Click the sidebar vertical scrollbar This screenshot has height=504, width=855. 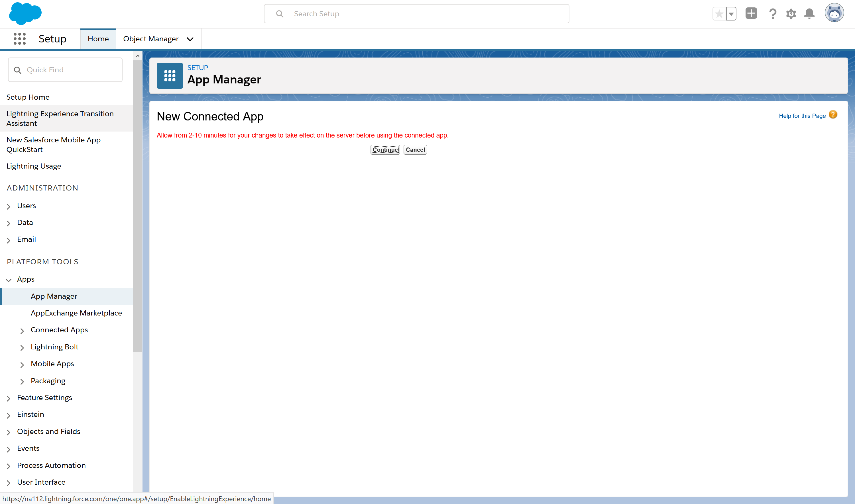point(137,204)
